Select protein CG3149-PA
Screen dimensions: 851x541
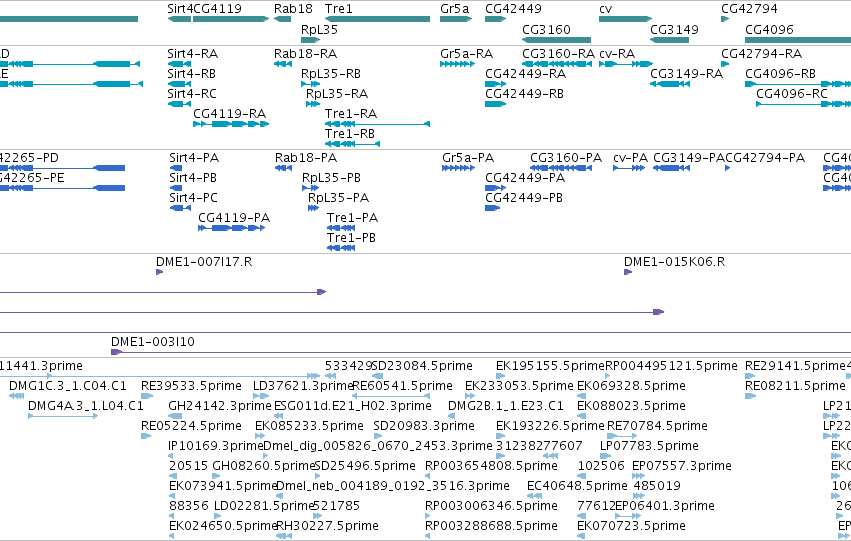tap(671, 168)
